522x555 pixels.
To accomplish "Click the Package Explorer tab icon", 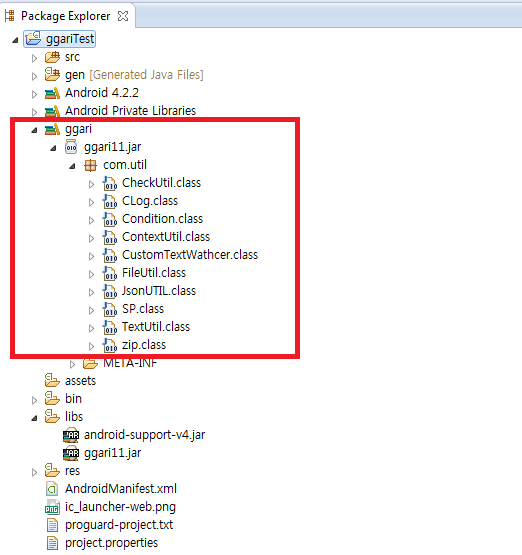I will pos(10,16).
